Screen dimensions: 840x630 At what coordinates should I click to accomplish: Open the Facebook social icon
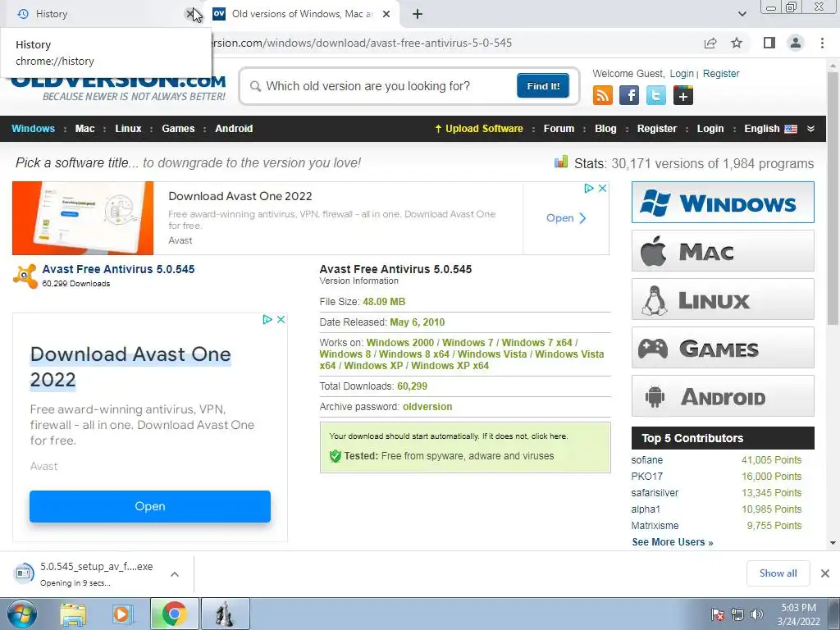[x=629, y=95]
